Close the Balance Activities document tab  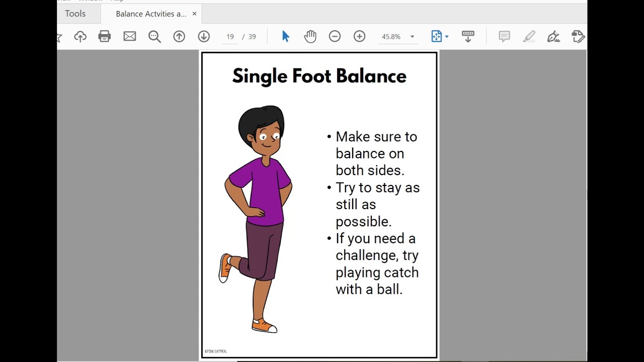pos(194,14)
